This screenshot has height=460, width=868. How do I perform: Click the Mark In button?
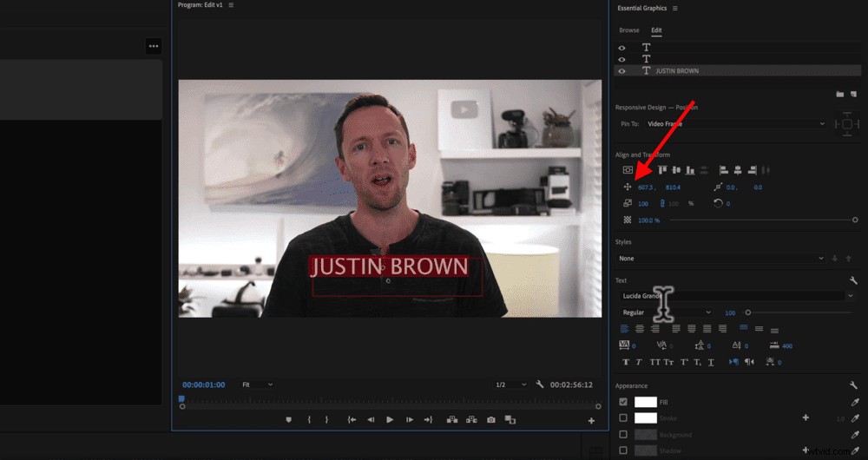[x=309, y=420]
